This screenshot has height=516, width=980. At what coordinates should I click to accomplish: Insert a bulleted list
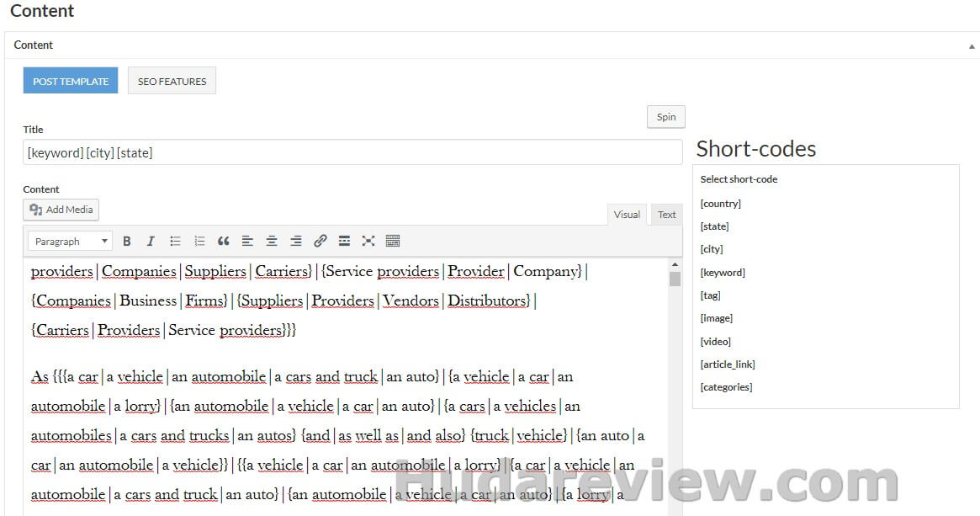click(175, 241)
